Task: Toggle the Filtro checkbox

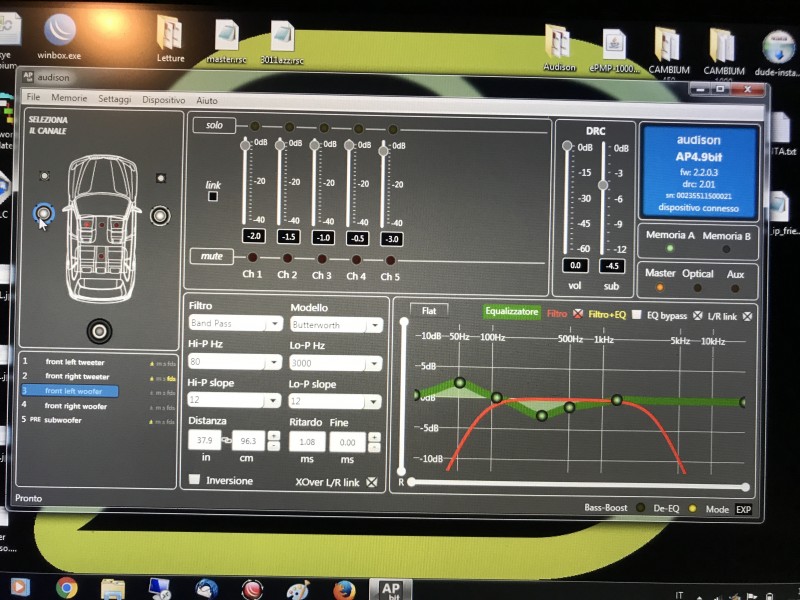Action: tap(578, 314)
